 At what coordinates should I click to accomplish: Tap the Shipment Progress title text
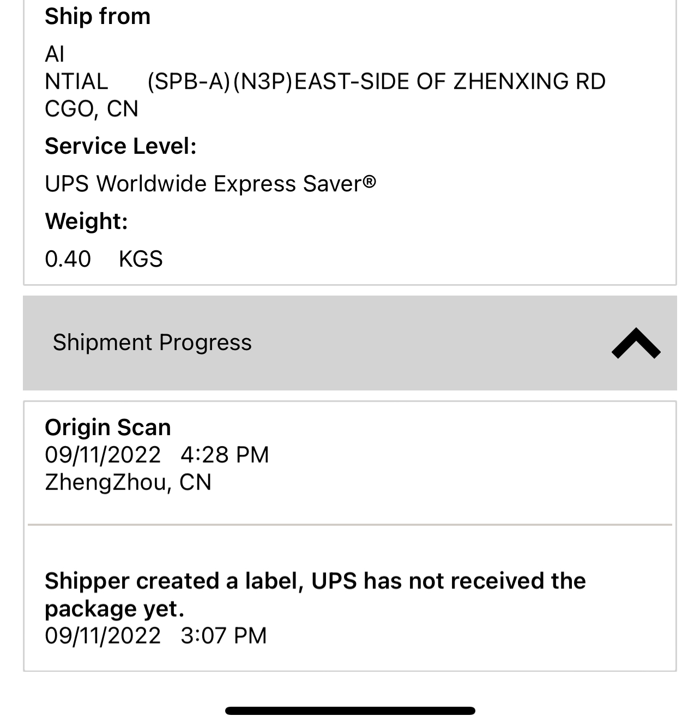pyautogui.click(x=152, y=342)
